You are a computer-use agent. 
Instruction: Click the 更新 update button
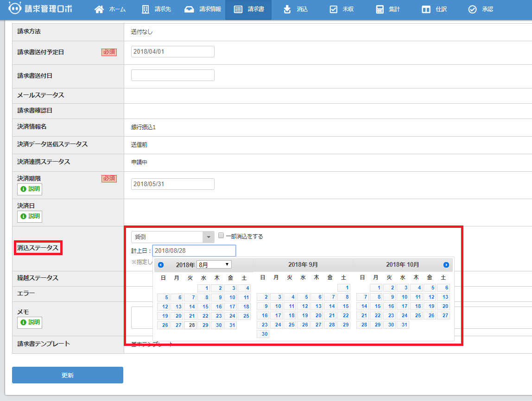(68, 375)
